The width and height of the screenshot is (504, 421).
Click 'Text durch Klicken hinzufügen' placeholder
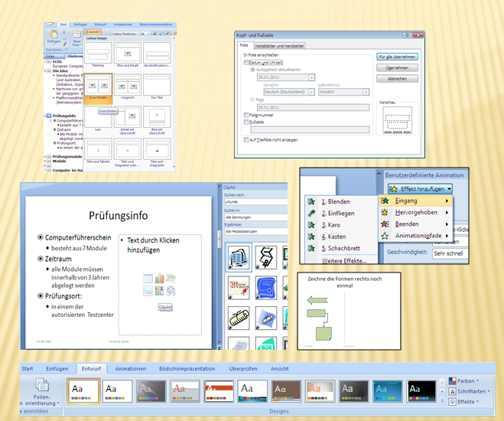(x=153, y=245)
